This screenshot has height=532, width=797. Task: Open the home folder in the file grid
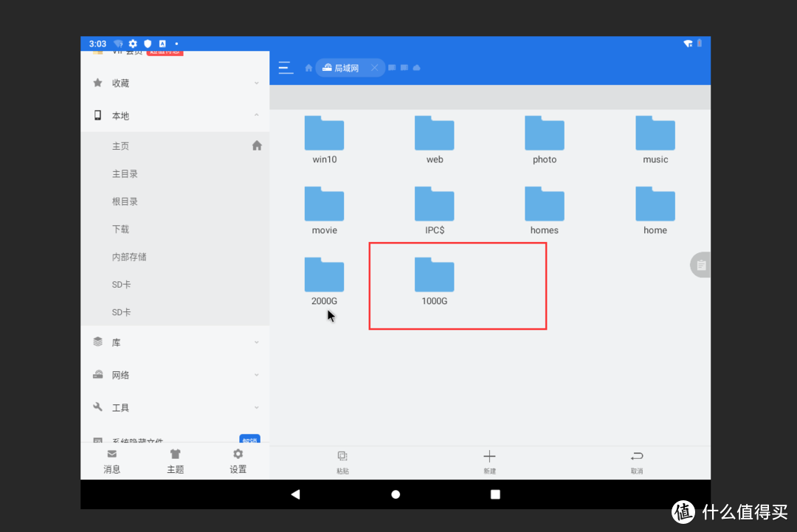coord(655,210)
